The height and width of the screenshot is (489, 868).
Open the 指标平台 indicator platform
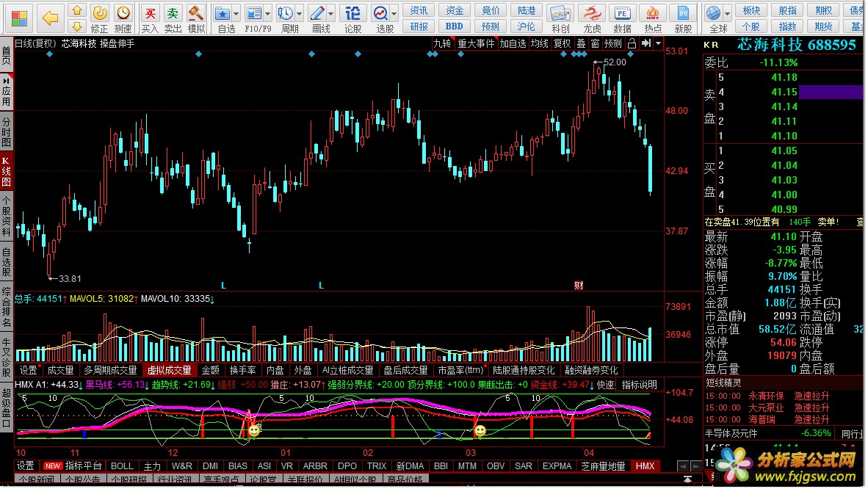[84, 466]
